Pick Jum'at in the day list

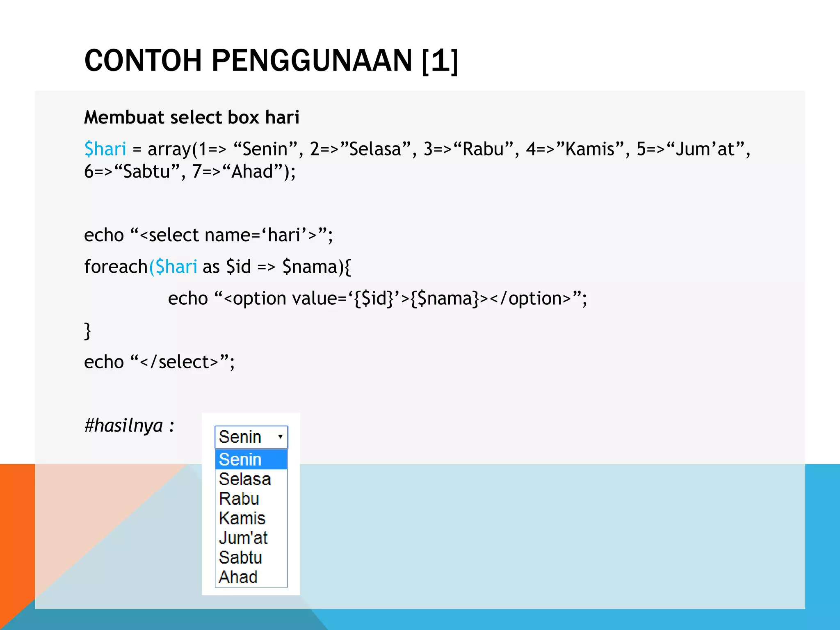(251, 538)
